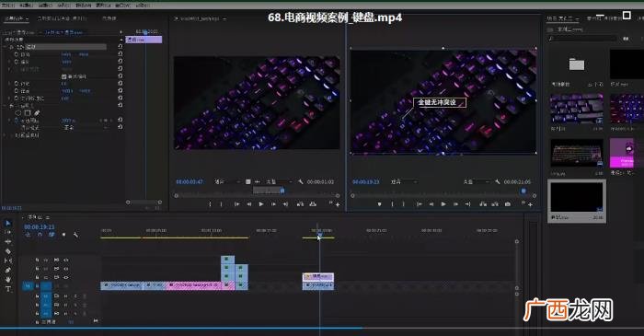Open Program monitor settings wrench
644x336 pixels.
click(x=498, y=181)
